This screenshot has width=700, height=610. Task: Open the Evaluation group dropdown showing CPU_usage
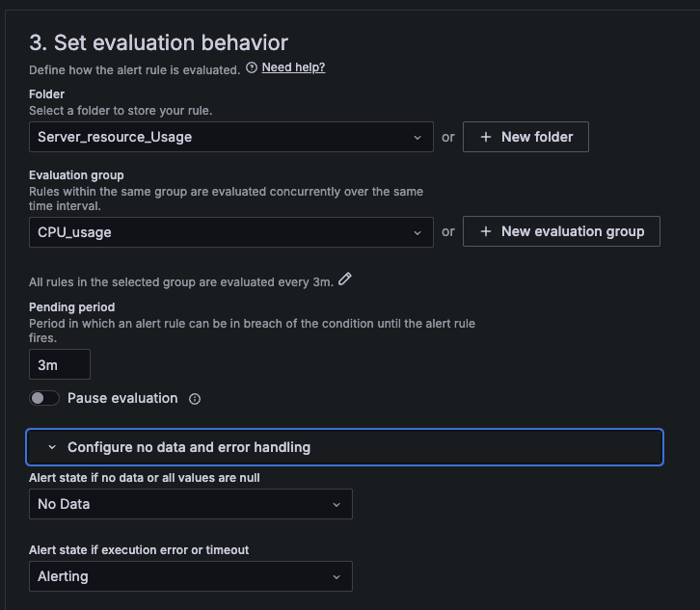coord(222,232)
